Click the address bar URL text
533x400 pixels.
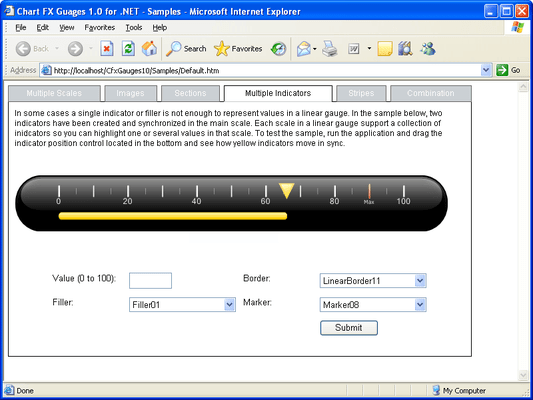point(136,71)
